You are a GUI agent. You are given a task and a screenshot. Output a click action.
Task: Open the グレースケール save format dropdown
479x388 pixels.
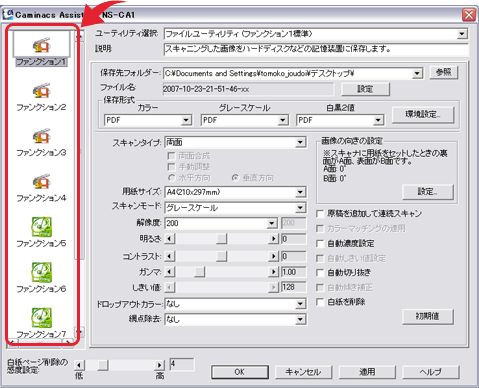click(283, 120)
